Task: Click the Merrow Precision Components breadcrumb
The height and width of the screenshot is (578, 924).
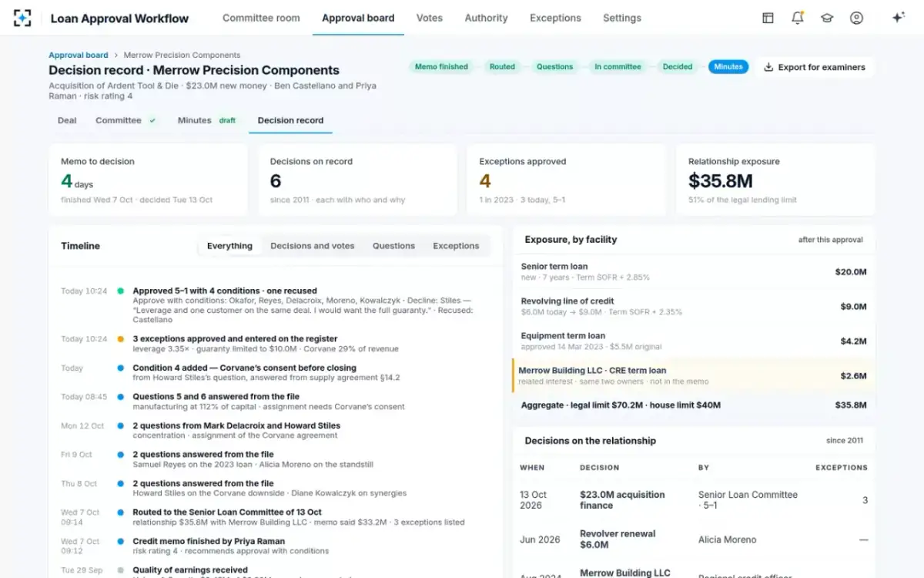Action: coord(182,55)
